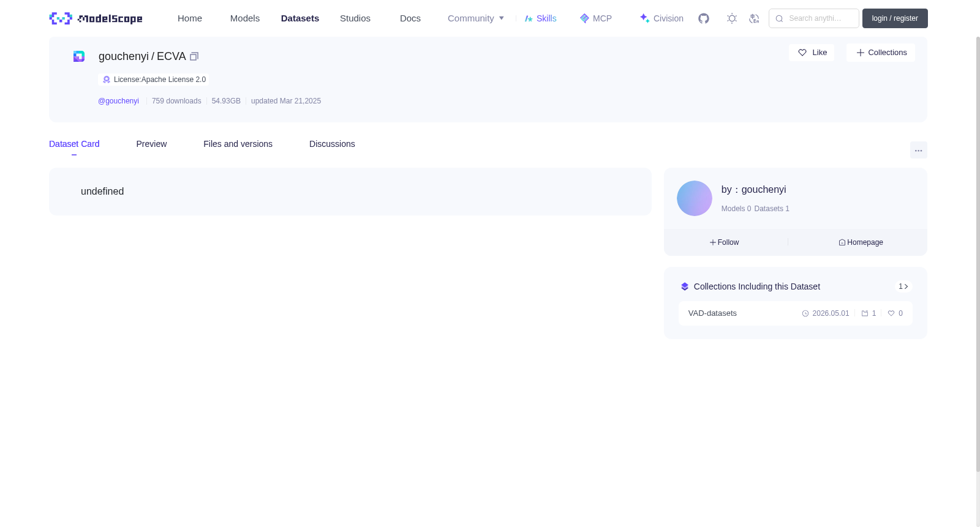Click the folder count icon in VAD-datasets

click(865, 313)
